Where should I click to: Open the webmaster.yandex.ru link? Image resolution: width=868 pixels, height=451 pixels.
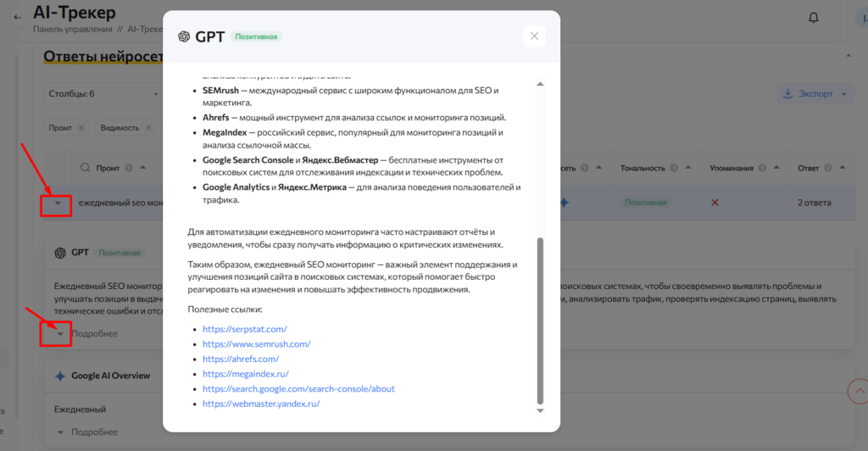coord(260,404)
